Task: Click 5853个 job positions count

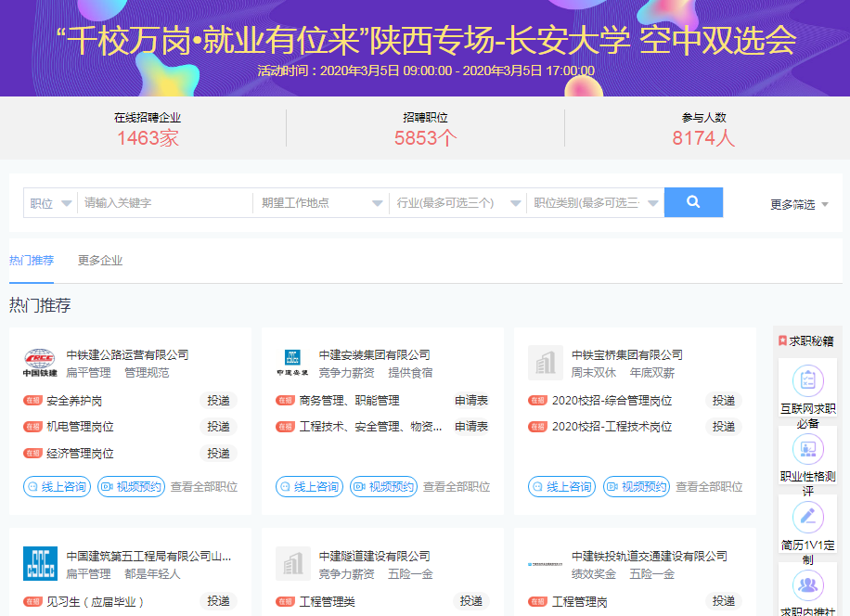Action: pyautogui.click(x=426, y=138)
